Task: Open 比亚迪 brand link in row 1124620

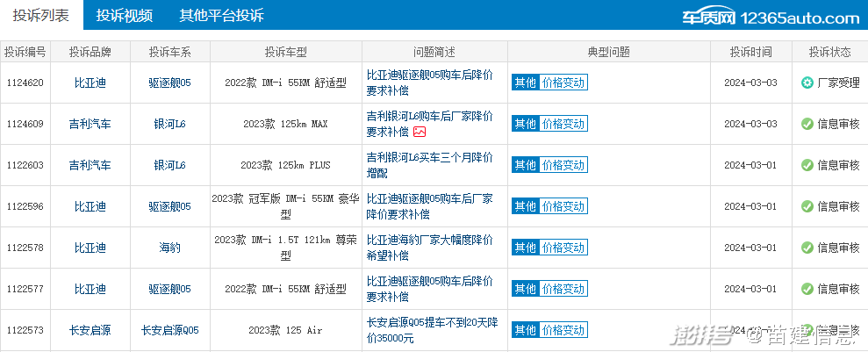Action: [x=90, y=83]
